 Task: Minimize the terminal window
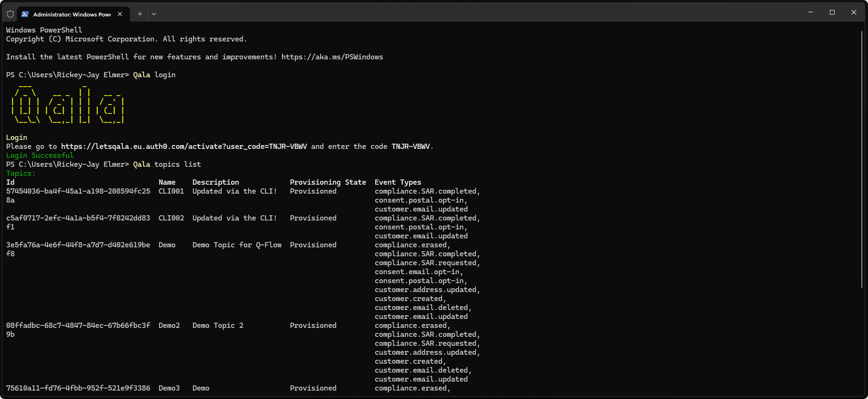(x=811, y=13)
